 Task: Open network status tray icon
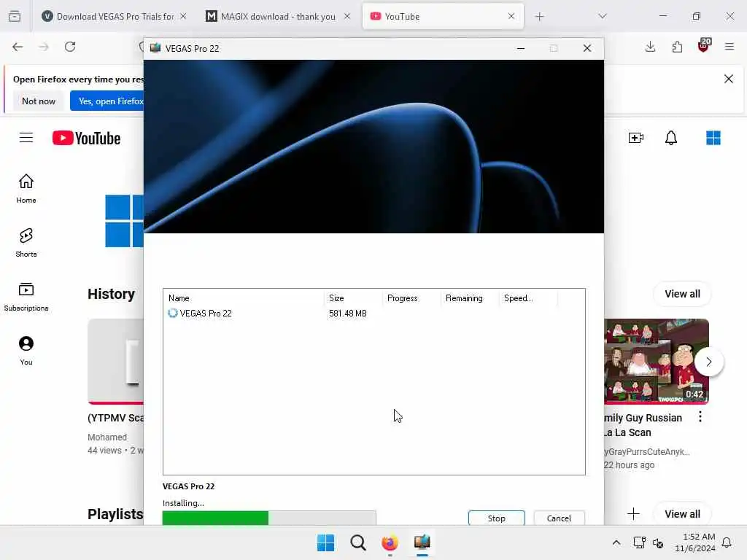coord(639,542)
